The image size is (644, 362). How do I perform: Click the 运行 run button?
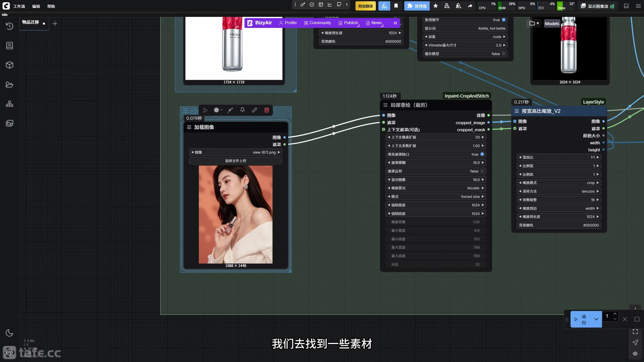pos(581,319)
